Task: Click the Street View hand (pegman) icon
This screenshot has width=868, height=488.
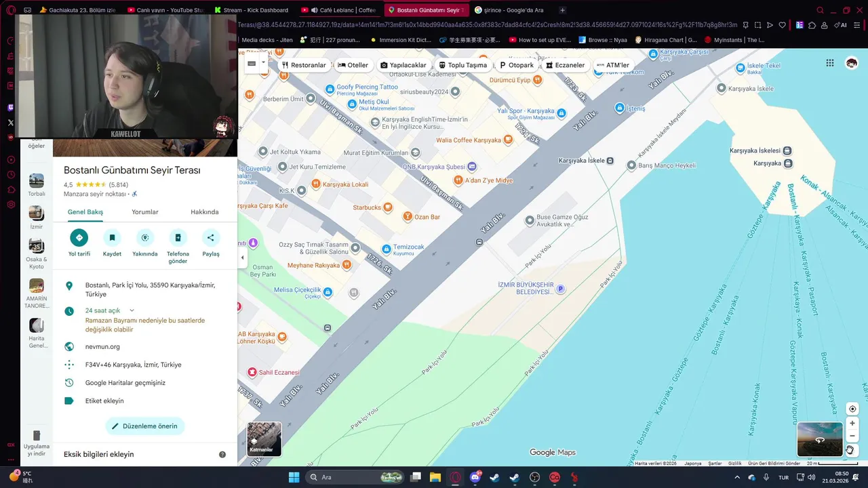Action: pyautogui.click(x=850, y=449)
